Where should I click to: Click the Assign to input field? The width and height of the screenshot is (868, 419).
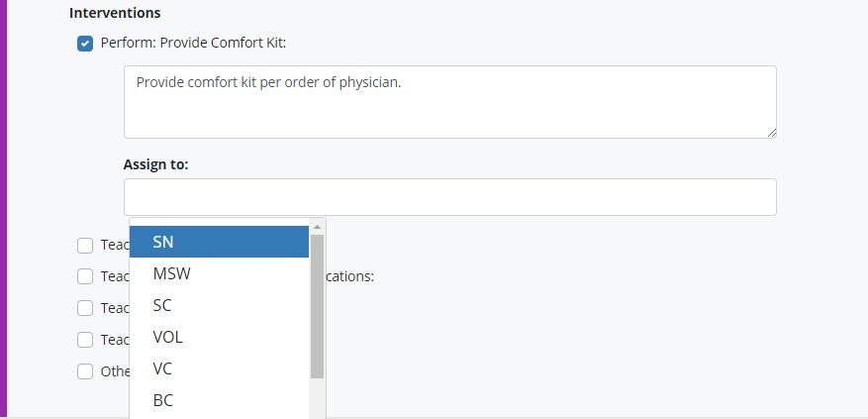coord(449,197)
